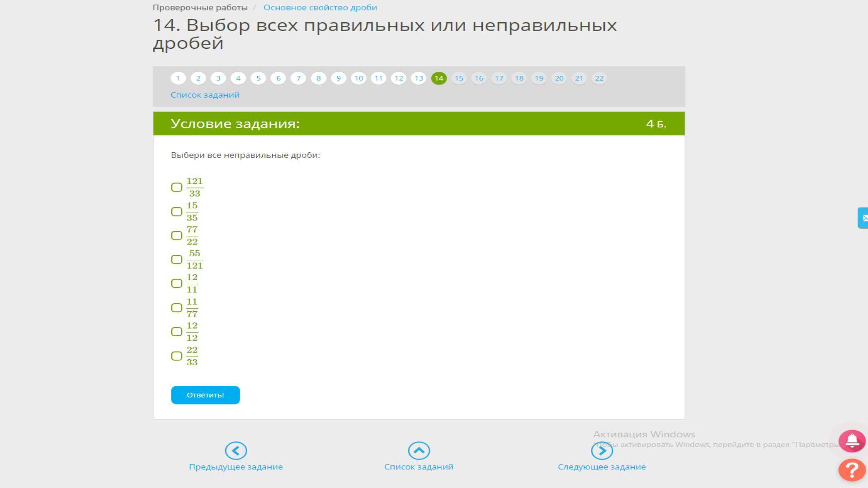Open breadcrumb Основное свойство дроби
Image resolution: width=868 pixels, height=488 pixels.
pyautogui.click(x=320, y=8)
